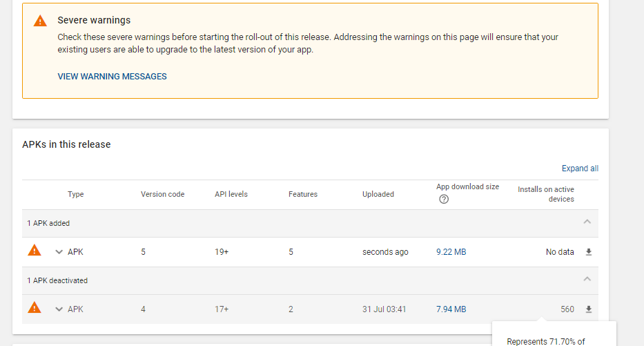Expand the APK row with version code 4
Viewport: 644px width, 346px height.
tap(59, 309)
